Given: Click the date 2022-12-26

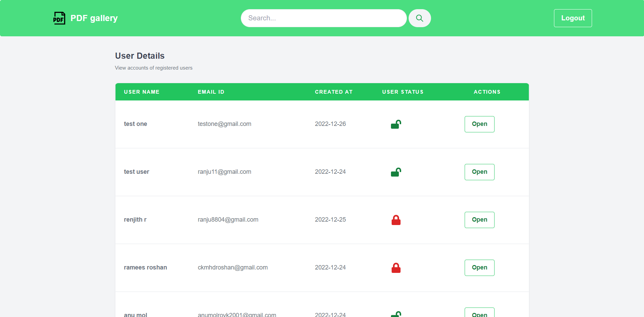Looking at the screenshot, I should [x=330, y=124].
